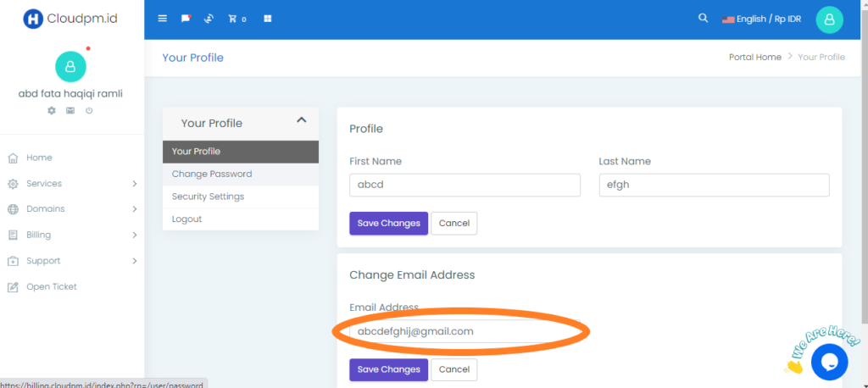Expand the Domains sidebar menu

(72, 208)
